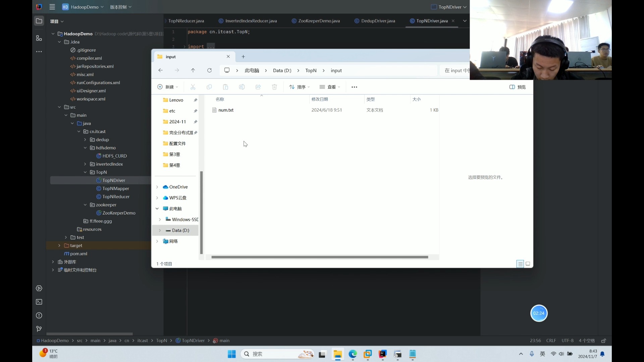Select TopNReducer class in project tree

click(x=116, y=196)
